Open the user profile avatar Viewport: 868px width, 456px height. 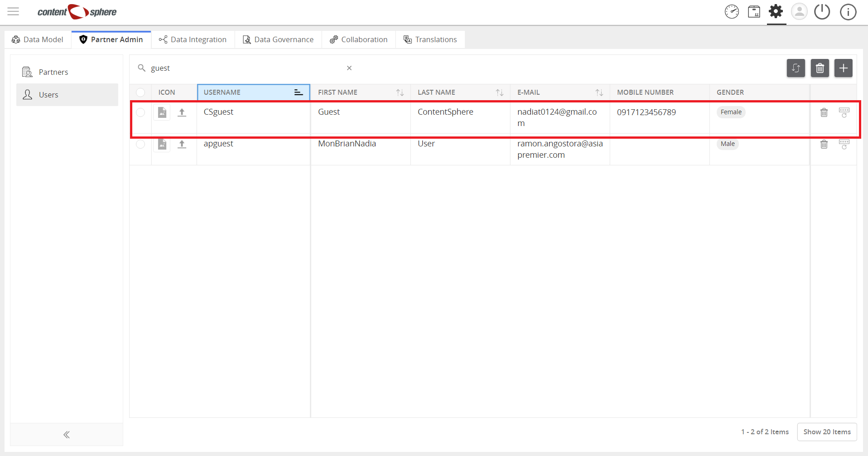799,12
